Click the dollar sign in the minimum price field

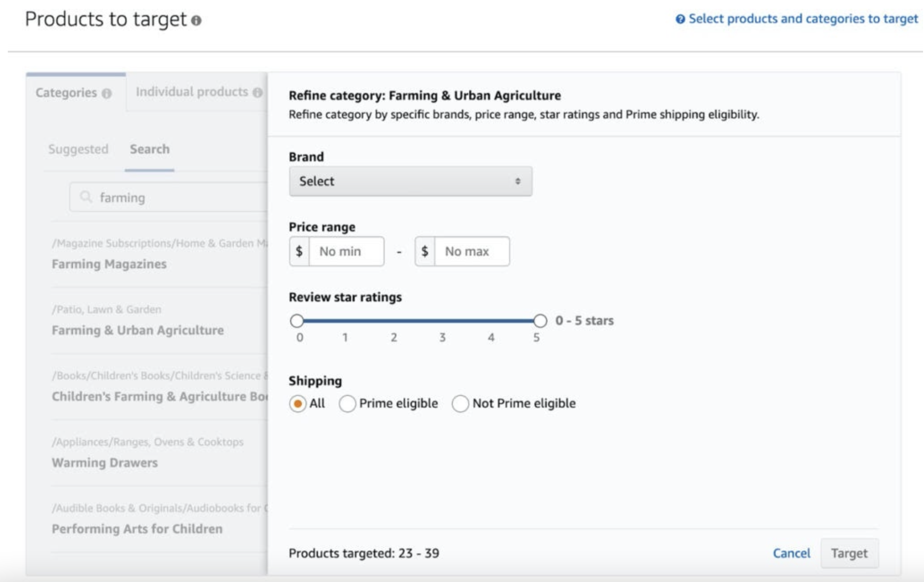click(x=298, y=251)
